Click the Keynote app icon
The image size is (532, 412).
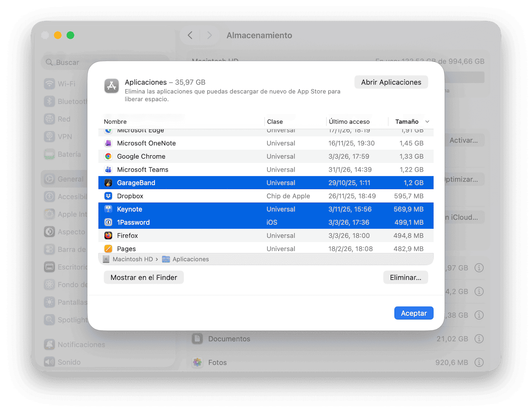108,209
